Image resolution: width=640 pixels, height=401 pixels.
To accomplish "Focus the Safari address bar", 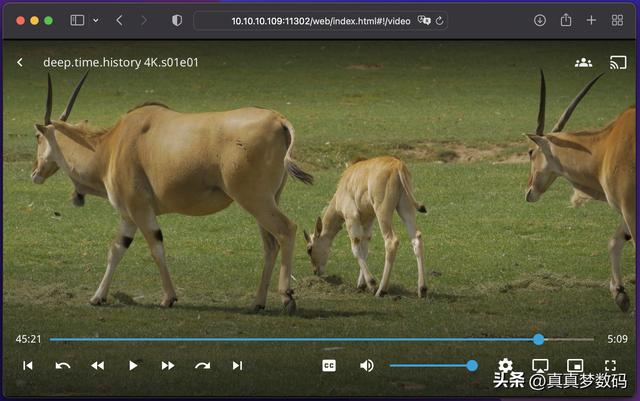I will click(x=321, y=21).
